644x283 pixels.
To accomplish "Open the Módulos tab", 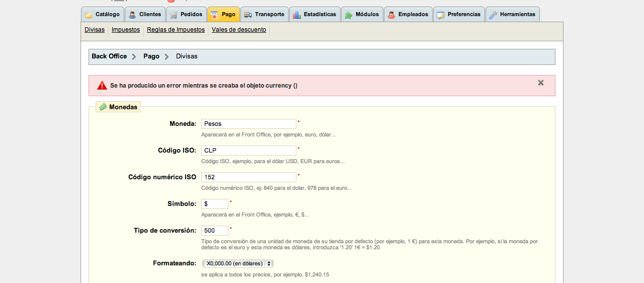I will point(362,14).
